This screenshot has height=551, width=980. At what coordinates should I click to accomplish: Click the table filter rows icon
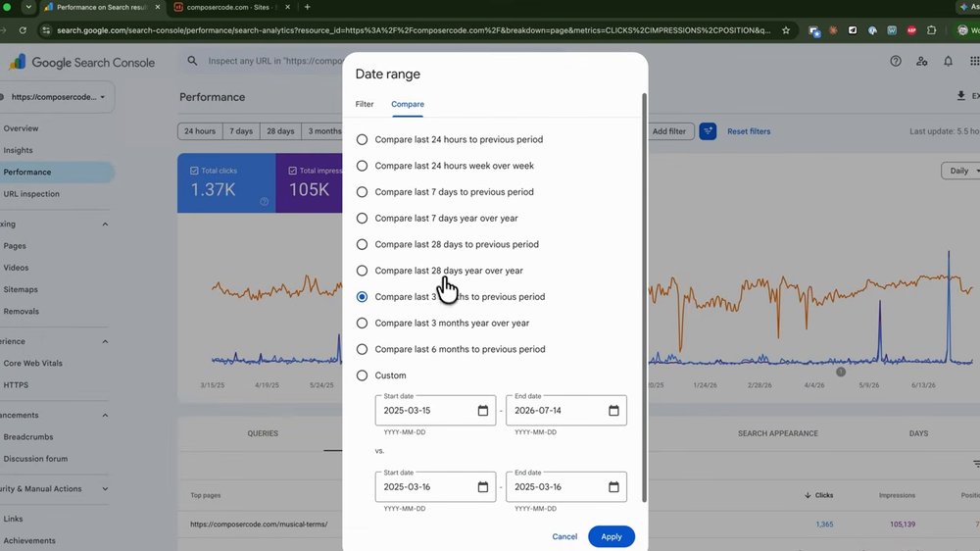point(976,464)
